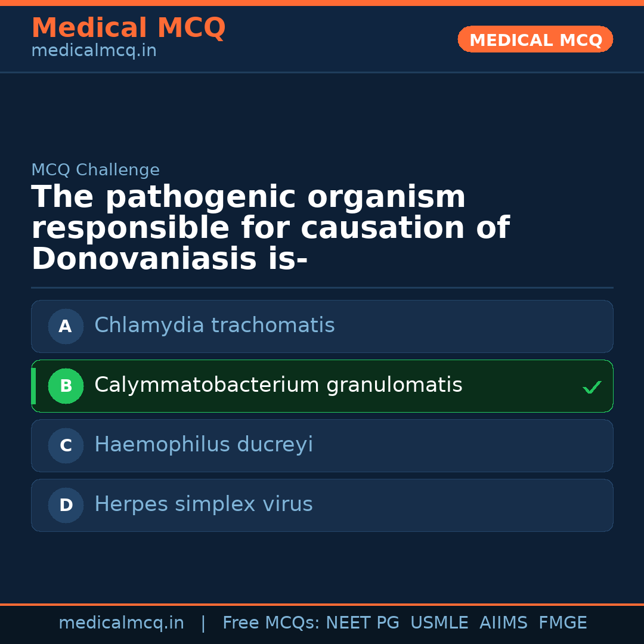This screenshot has width=644, height=644.
Task: Click the letter A option circle
Action: 66,326
